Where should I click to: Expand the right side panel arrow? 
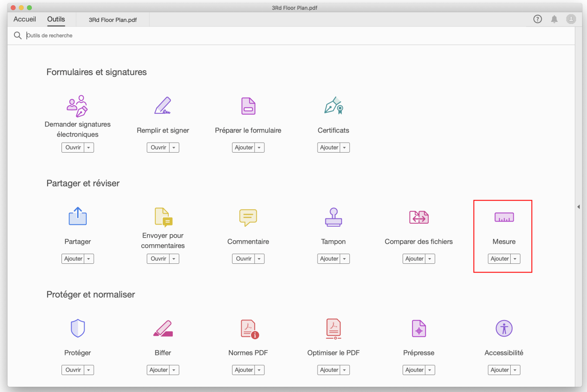click(579, 207)
